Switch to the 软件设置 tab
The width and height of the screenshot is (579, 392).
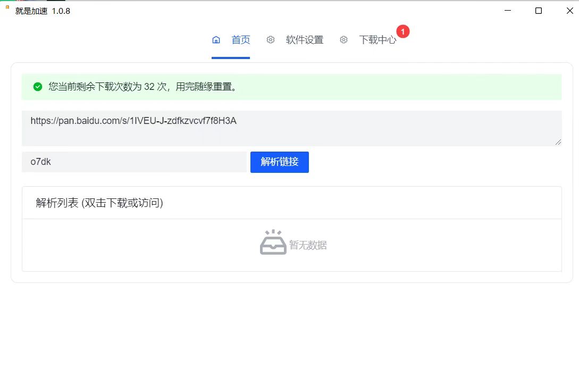(304, 40)
